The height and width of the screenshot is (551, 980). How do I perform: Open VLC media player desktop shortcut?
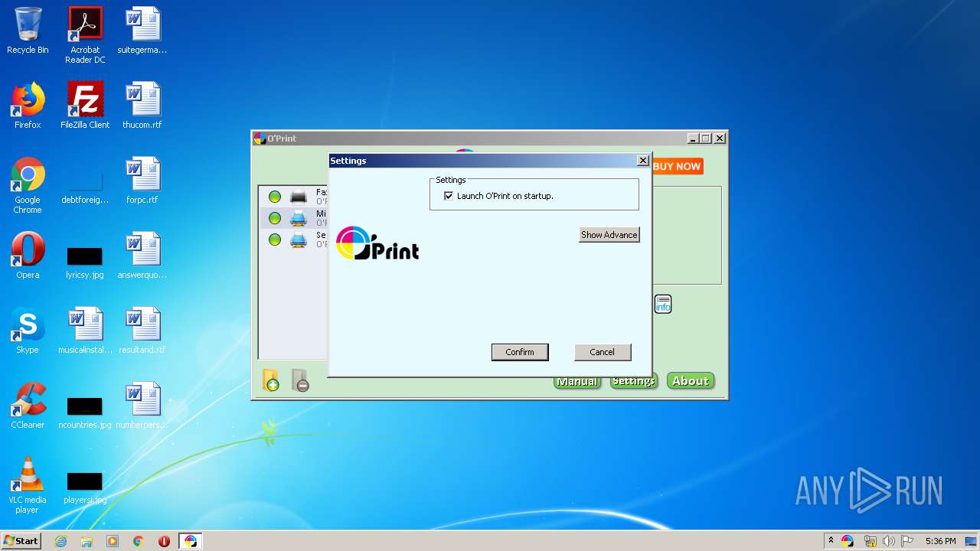28,485
